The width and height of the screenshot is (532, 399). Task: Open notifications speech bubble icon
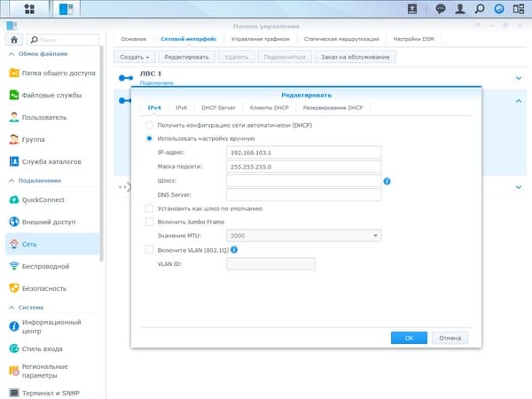[x=441, y=9]
